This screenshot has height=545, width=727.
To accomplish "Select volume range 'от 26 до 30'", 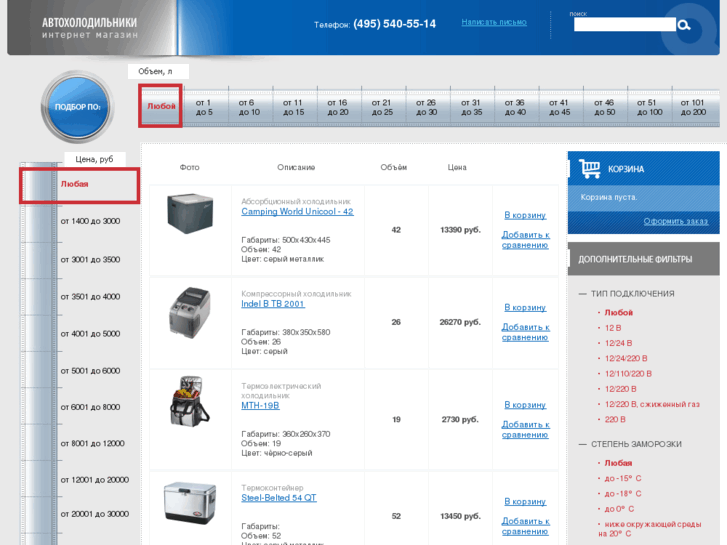I will [x=426, y=107].
